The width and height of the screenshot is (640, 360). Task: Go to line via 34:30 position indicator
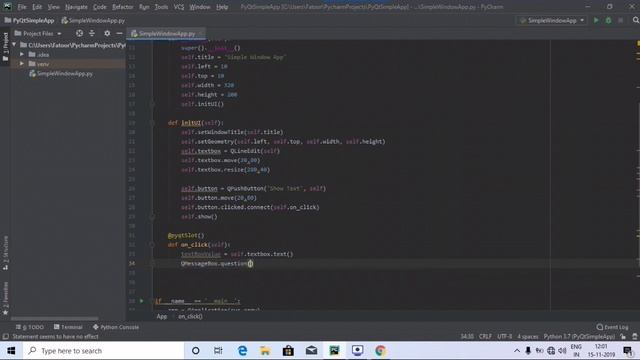(x=467, y=336)
